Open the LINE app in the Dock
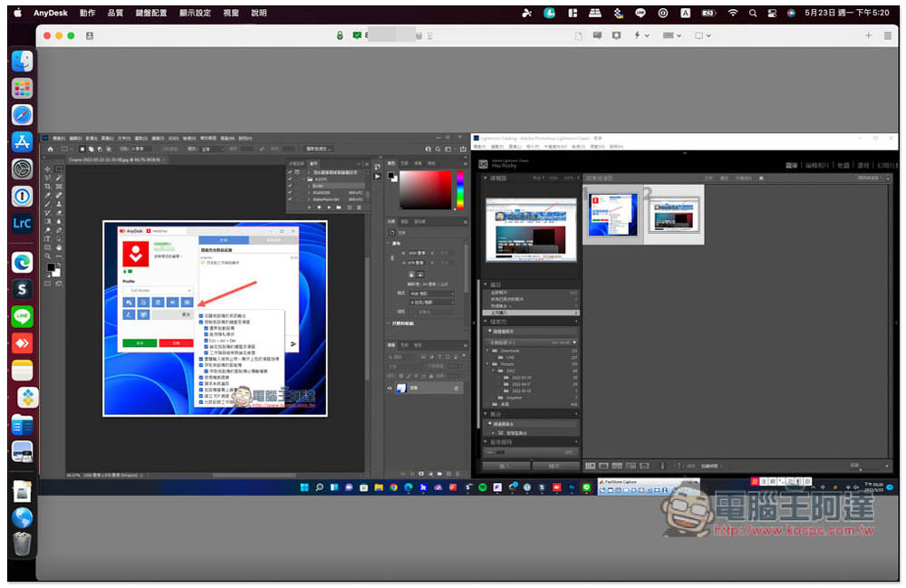This screenshot has height=588, width=906. click(23, 316)
